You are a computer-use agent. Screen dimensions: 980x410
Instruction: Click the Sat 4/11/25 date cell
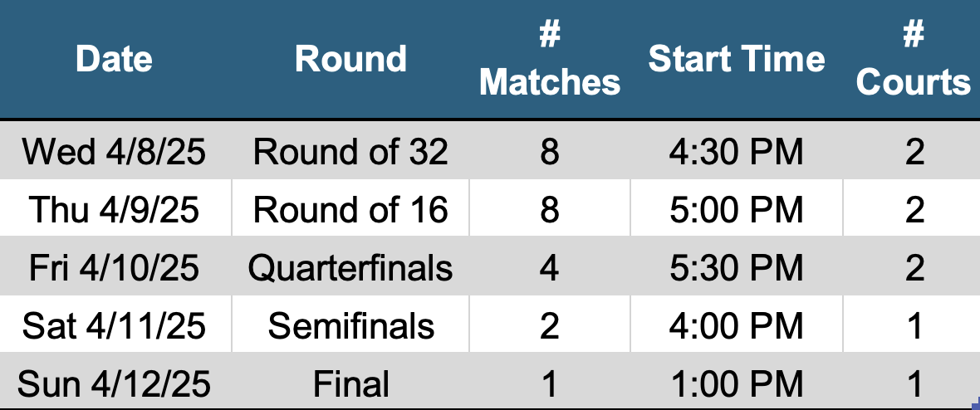[x=115, y=326]
